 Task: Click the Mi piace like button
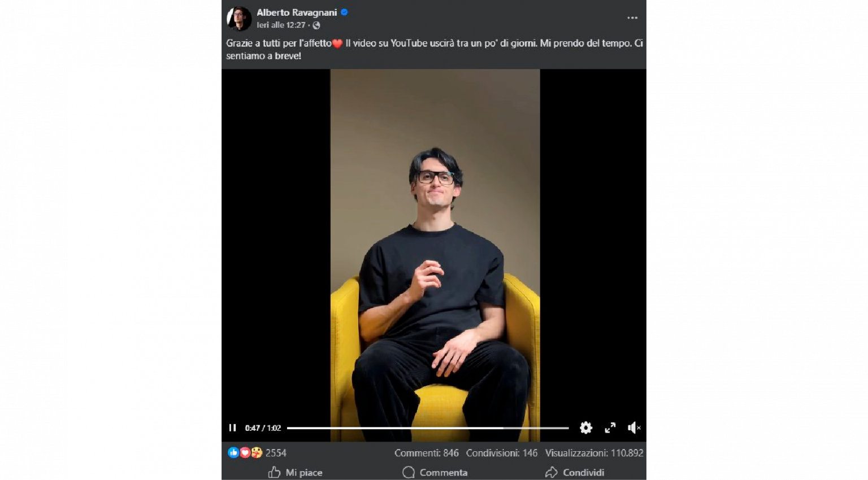[295, 472]
